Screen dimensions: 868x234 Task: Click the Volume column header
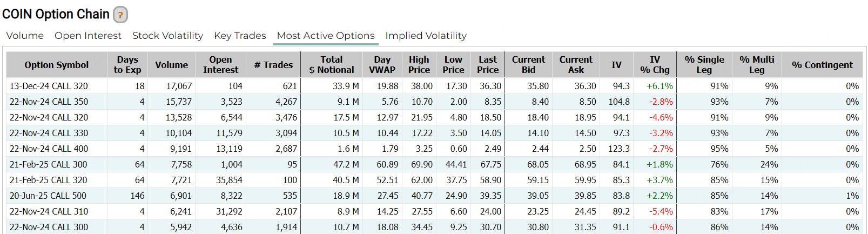coord(172,65)
